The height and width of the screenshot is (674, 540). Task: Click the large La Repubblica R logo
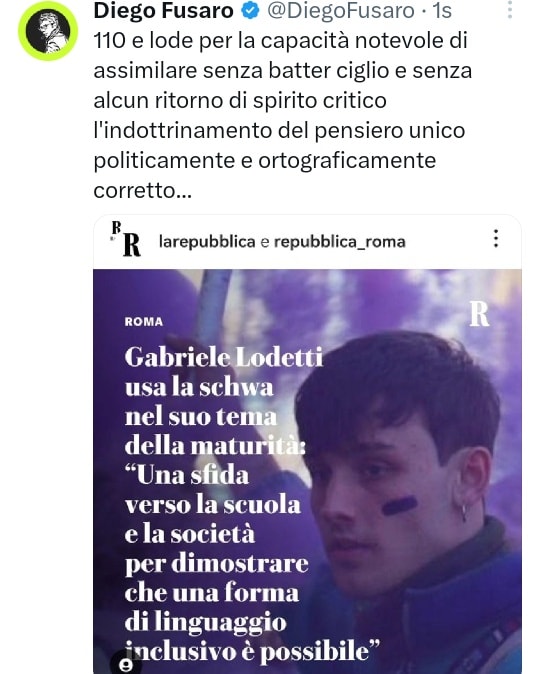pos(132,245)
